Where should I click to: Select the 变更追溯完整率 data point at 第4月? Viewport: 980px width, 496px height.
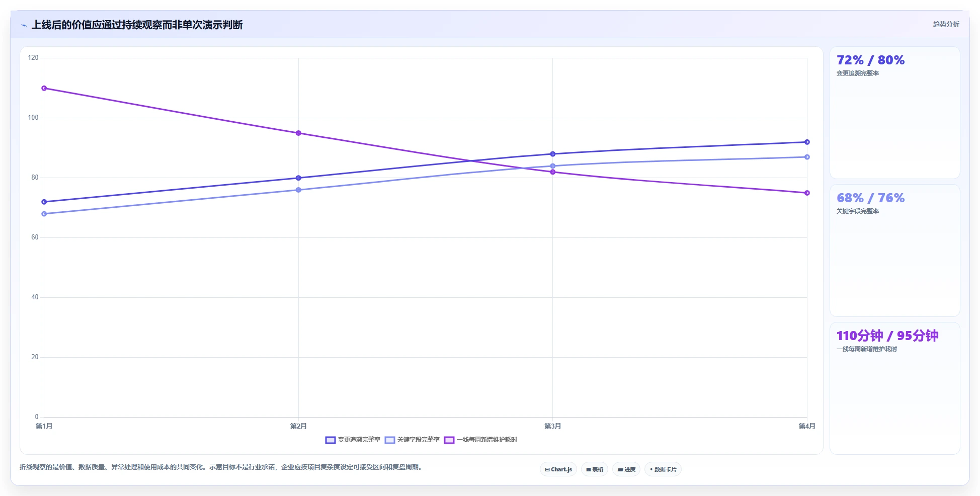[807, 142]
